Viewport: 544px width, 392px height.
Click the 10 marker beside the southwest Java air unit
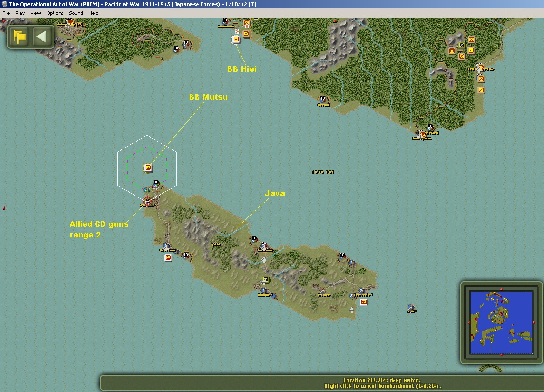click(x=186, y=255)
